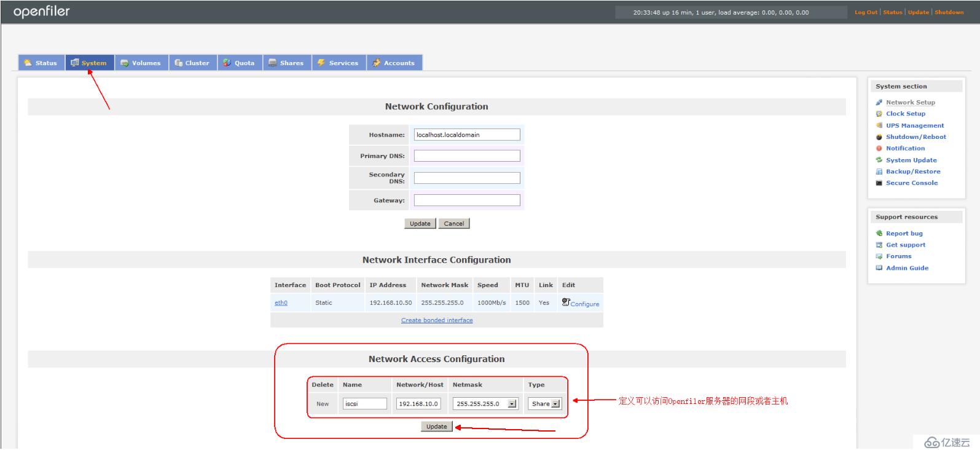This screenshot has width=980, height=450.
Task: Click the Admin Guide book icon
Action: click(879, 268)
